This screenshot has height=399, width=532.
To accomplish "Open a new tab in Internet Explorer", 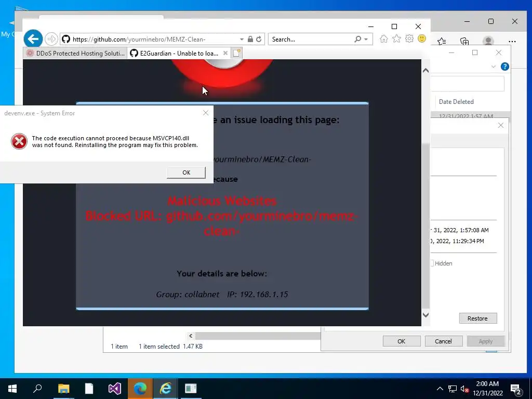I will pyautogui.click(x=236, y=53).
